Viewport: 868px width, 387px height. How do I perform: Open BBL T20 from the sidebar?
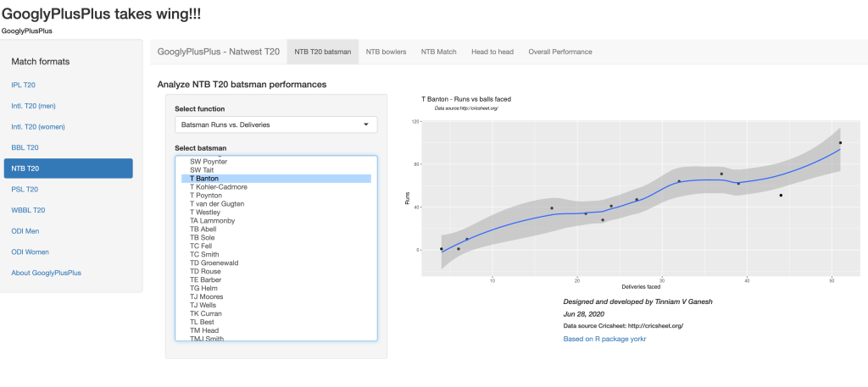tap(25, 147)
